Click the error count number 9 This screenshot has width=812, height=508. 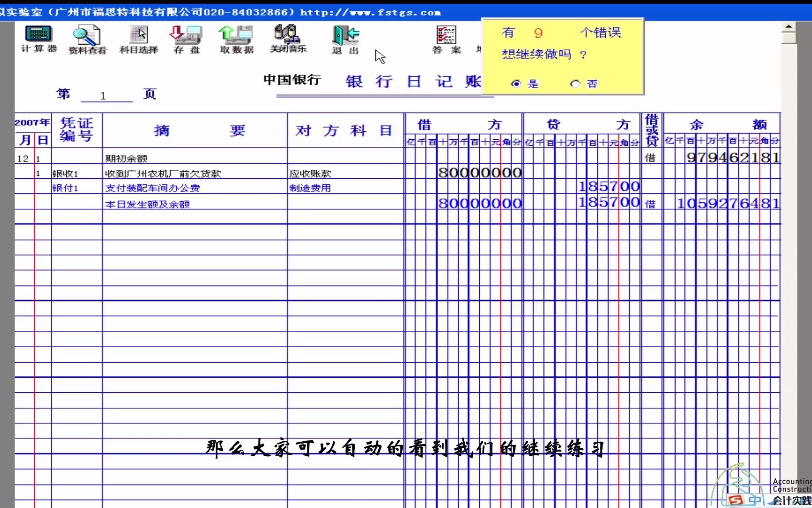(539, 33)
